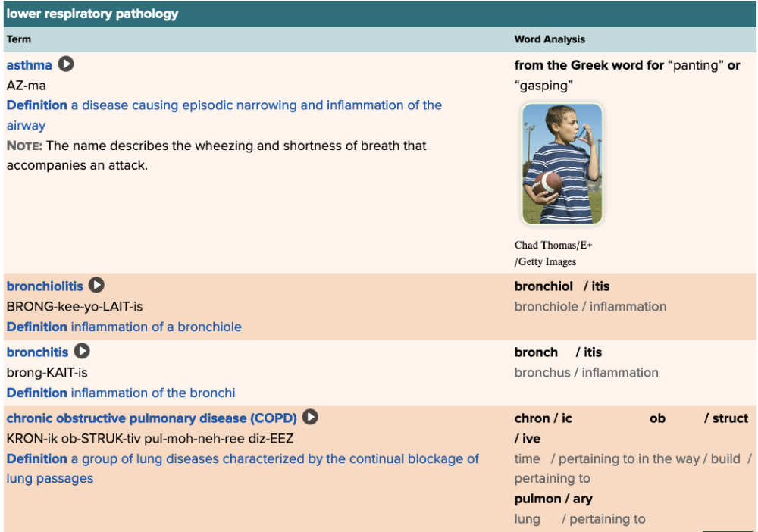
Task: Click the Word Analysis column header
Action: coord(550,39)
